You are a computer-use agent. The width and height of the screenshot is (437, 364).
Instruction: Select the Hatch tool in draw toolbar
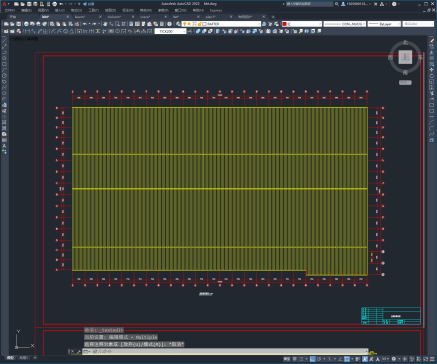click(4, 123)
